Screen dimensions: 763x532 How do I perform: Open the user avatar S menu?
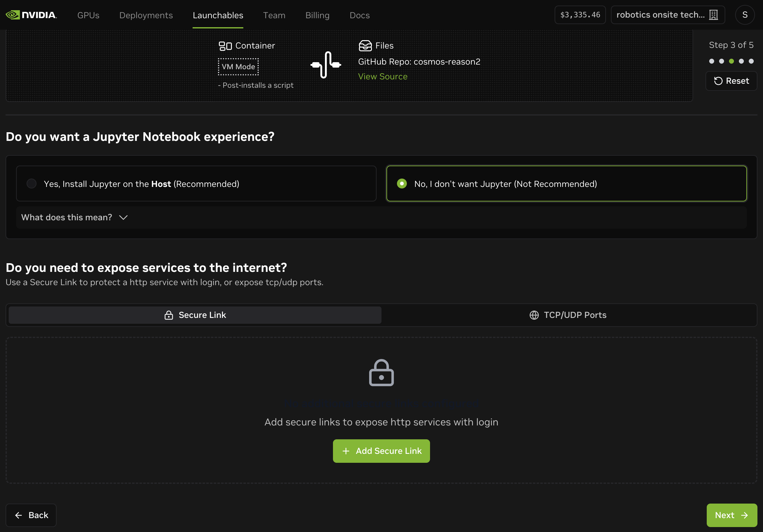tap(745, 15)
